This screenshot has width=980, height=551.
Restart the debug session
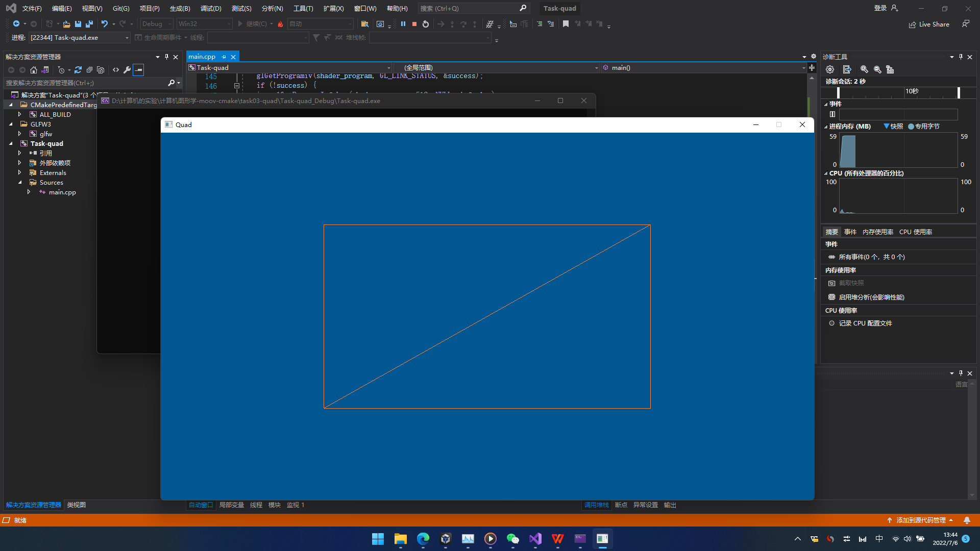coord(426,24)
